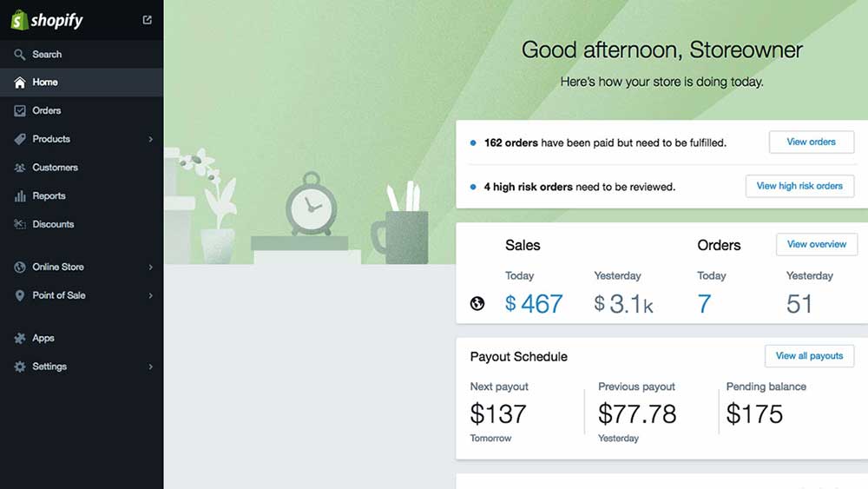Screen dimensions: 868x489
Task: Open store in new window icon
Action: [148, 20]
